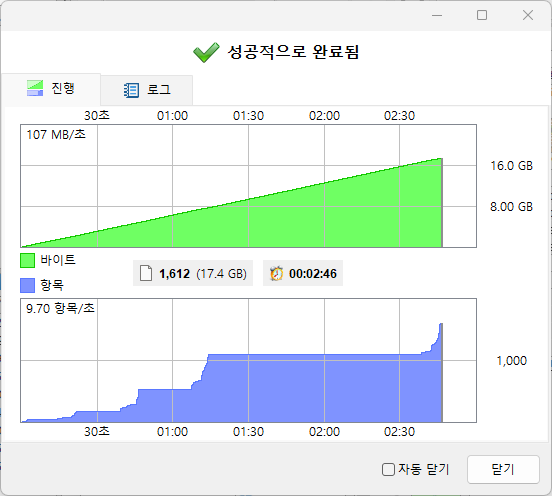Click the 성공적으로 완료됨 status heading
This screenshot has width=552, height=496.
293,52
